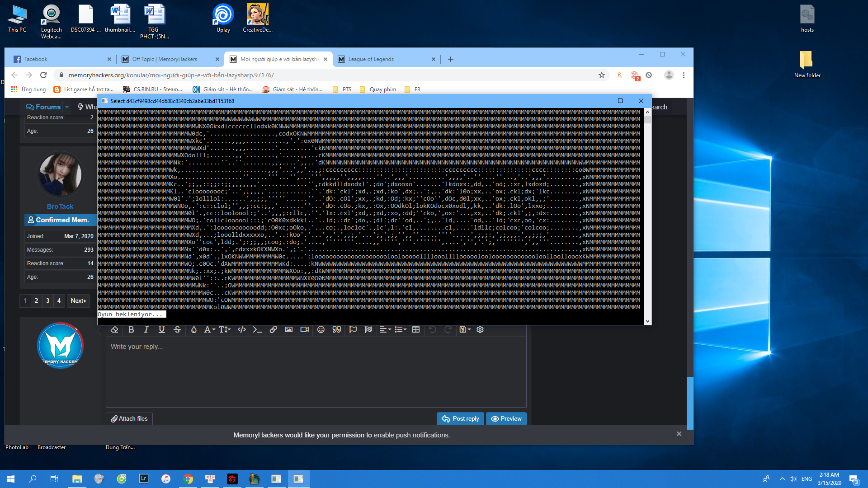Reload the current page
The width and height of the screenshot is (868, 488).
(43, 75)
